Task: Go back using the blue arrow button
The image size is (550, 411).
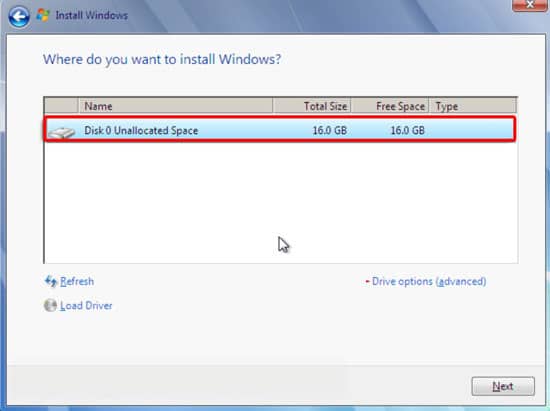Action: 19,16
